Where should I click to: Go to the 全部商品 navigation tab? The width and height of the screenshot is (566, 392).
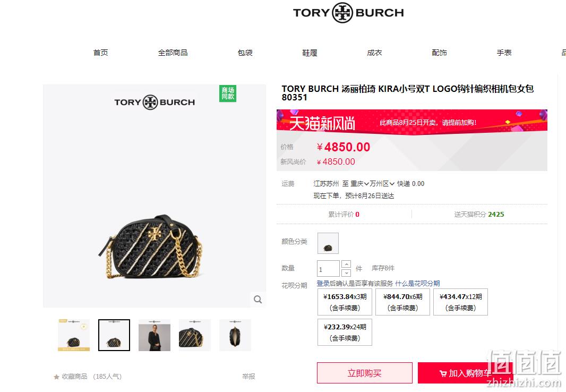click(173, 53)
